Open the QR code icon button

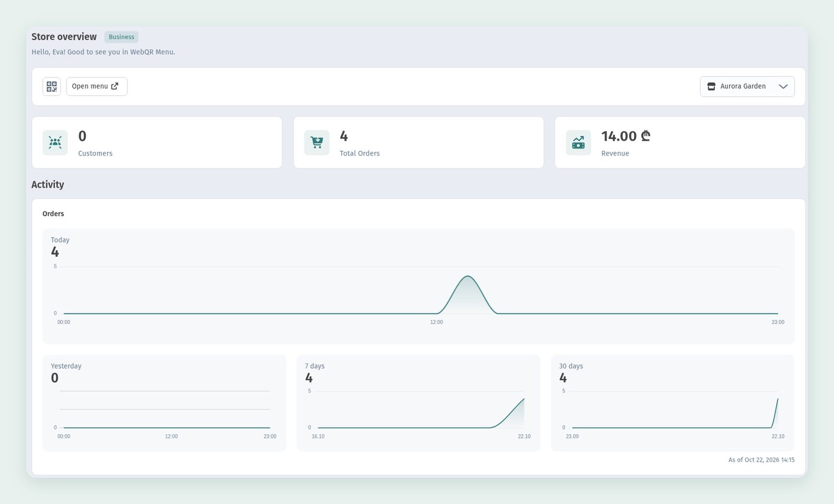[52, 86]
